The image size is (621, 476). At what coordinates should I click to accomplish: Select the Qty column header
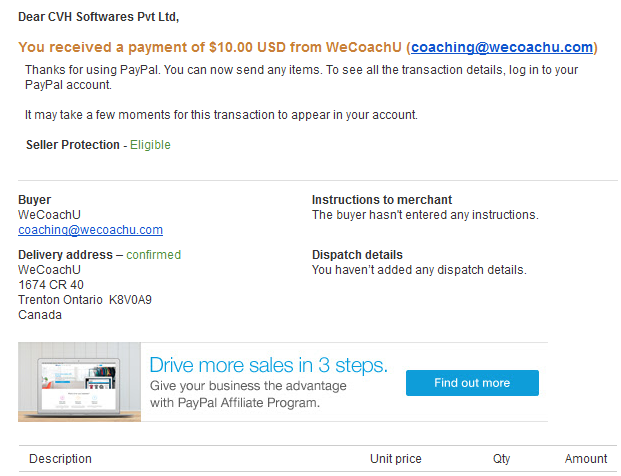501,459
